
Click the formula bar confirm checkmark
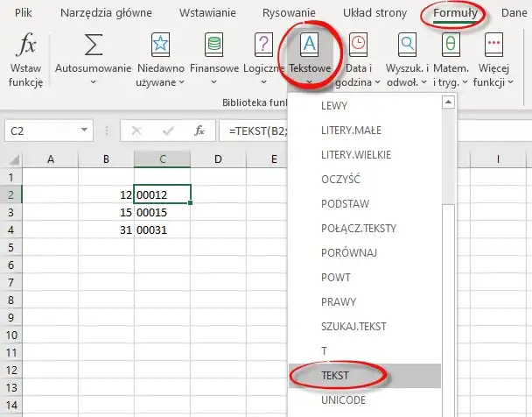[x=167, y=131]
